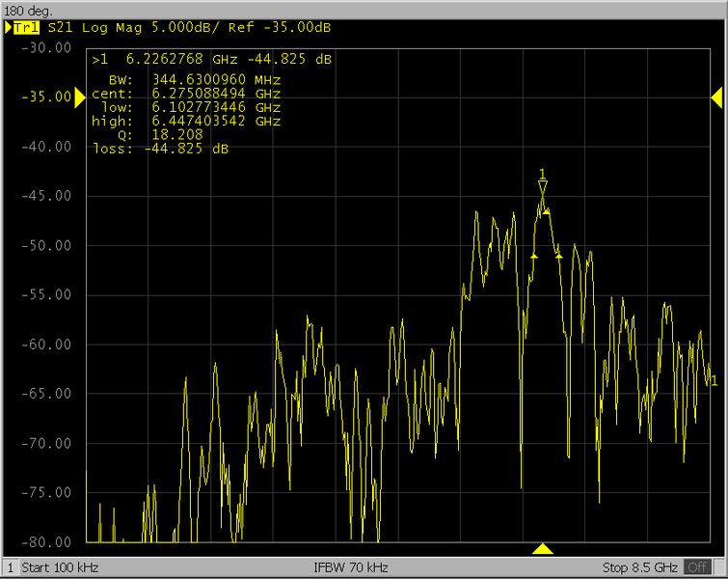
Task: Click the bandwidth low cutoff marker on trace
Action: [533, 256]
